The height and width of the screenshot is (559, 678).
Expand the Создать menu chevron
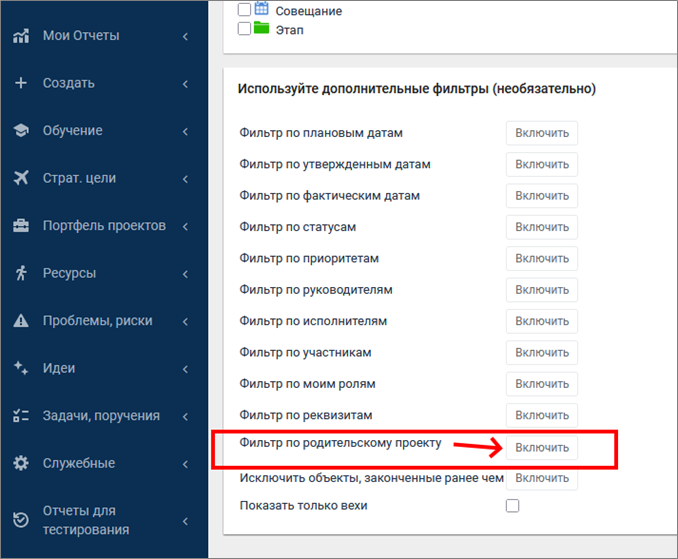pos(185,84)
